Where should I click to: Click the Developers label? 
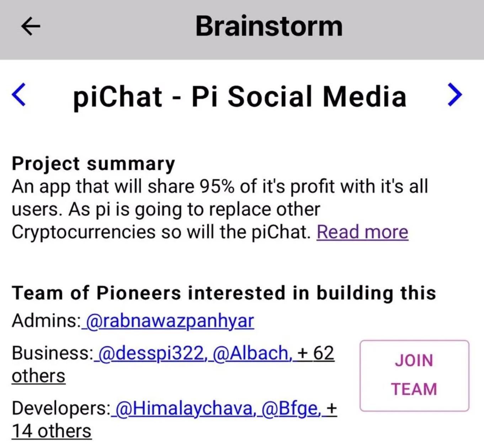[61, 409]
